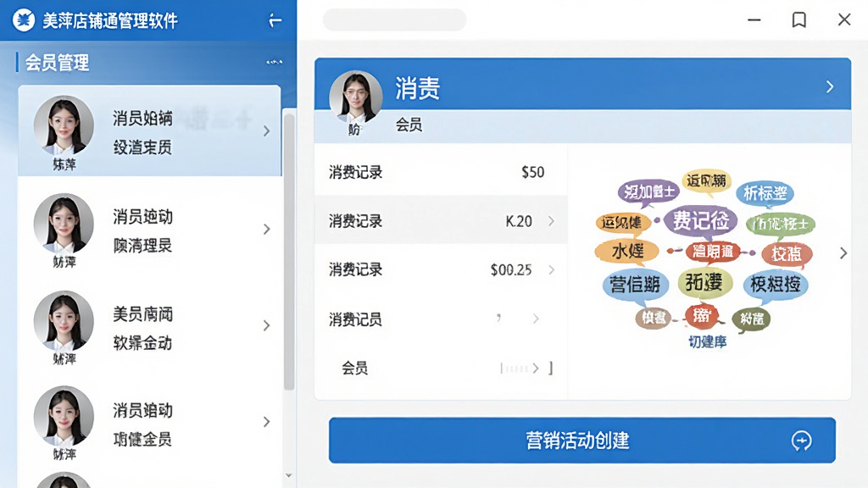The image size is (868, 488).
Task: Click the chat bubble icon on 营销活动创建
Action: click(801, 441)
